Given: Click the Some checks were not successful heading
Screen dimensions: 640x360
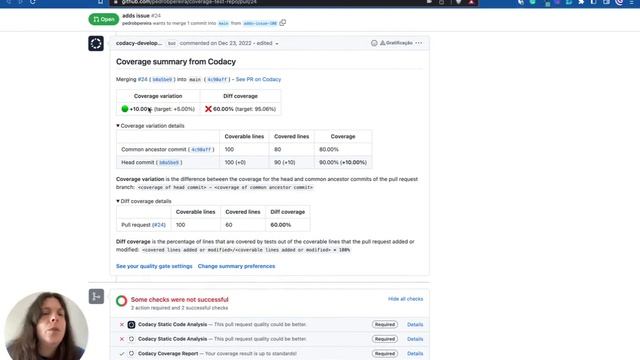Looking at the screenshot, I should pos(180,300).
